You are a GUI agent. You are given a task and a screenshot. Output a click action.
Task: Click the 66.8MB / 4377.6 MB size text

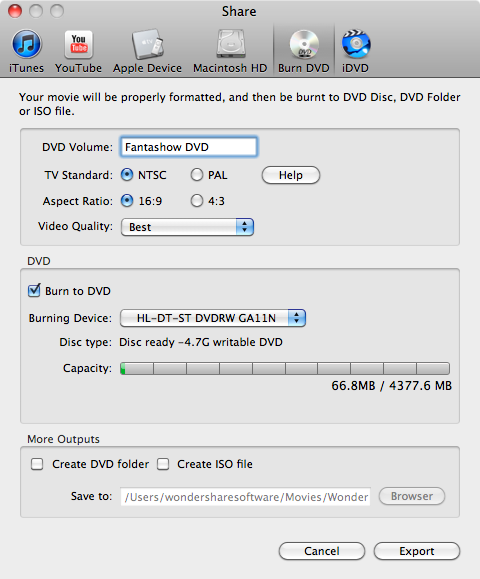391,386
